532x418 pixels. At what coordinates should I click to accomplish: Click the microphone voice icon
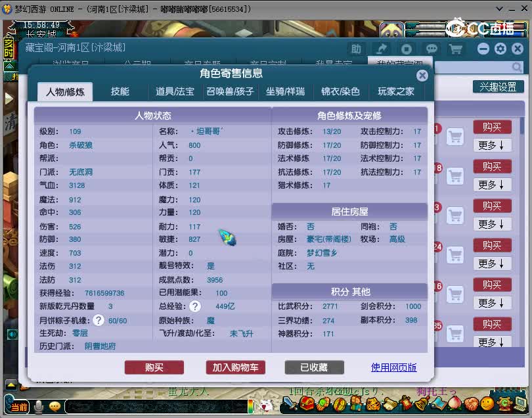[x=39, y=407]
